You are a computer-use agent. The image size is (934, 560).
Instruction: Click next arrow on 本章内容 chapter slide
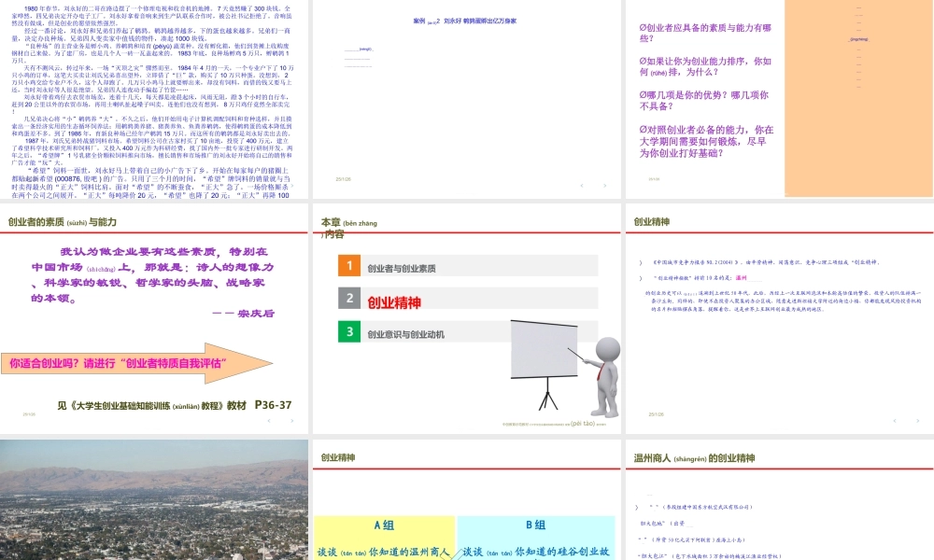[x=604, y=421]
